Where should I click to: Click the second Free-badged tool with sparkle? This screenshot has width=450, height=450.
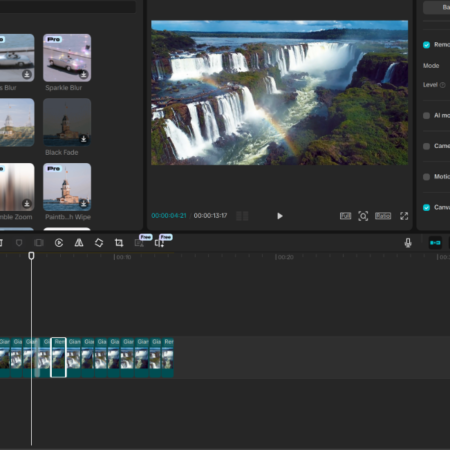[159, 243]
